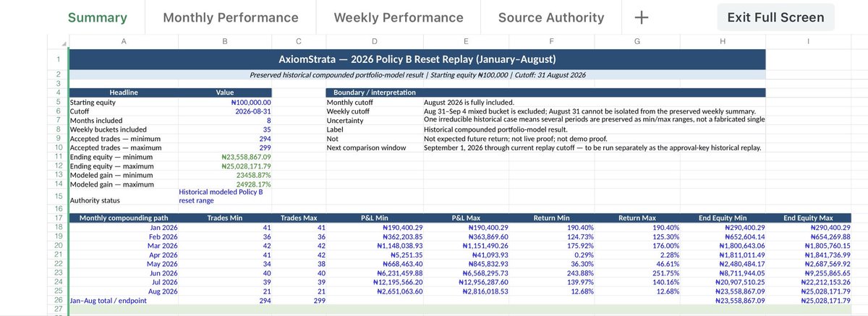
Task: Select the 2026-08-31 cutoff value cell
Action: pyautogui.click(x=225, y=111)
